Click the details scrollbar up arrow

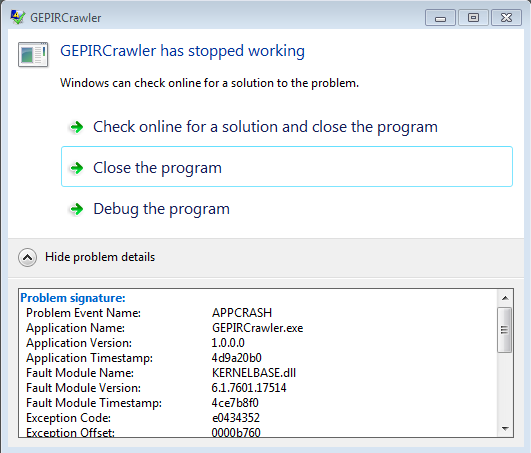point(505,298)
